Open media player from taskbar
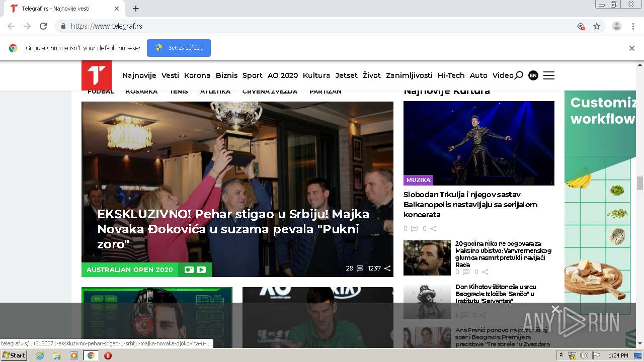Screen dimensions: 644x362 pos(74,355)
